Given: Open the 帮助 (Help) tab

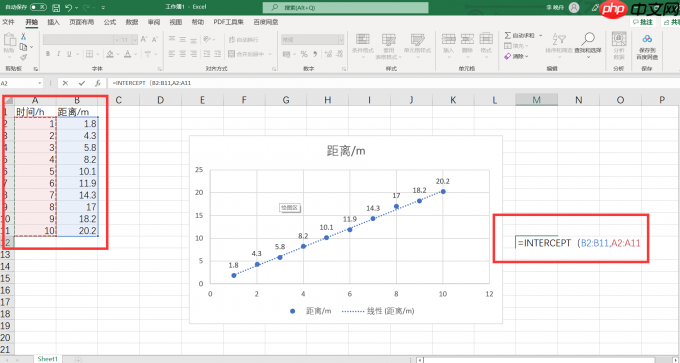Looking at the screenshot, I should [x=198, y=22].
